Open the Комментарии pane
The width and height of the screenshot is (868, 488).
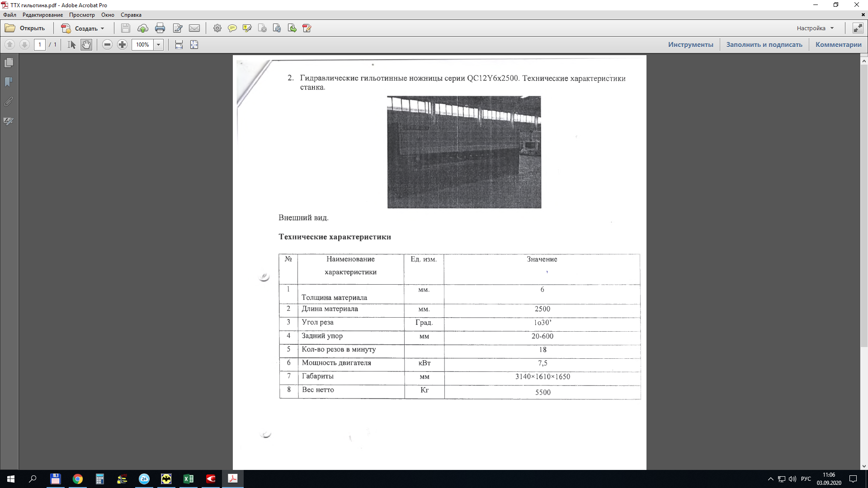[x=838, y=45]
